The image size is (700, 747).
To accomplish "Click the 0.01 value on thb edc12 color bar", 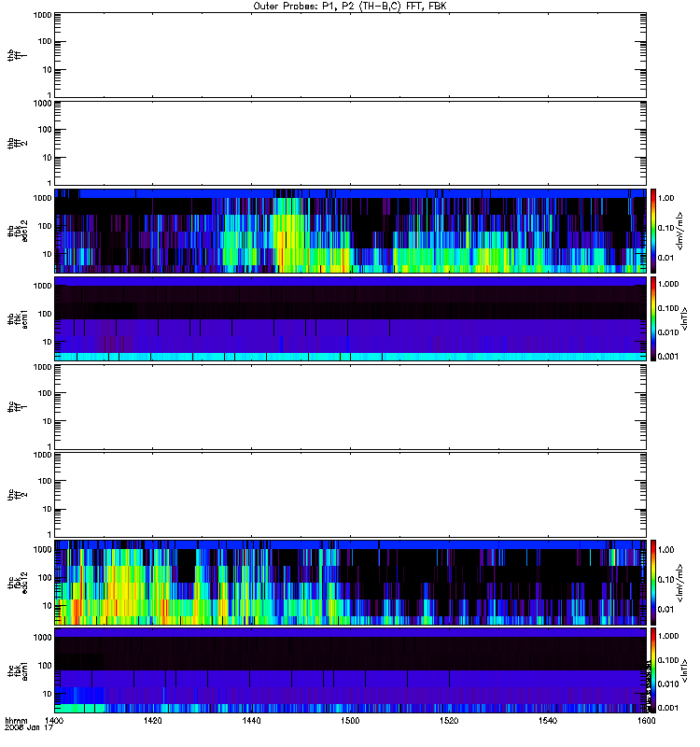I will click(x=665, y=258).
